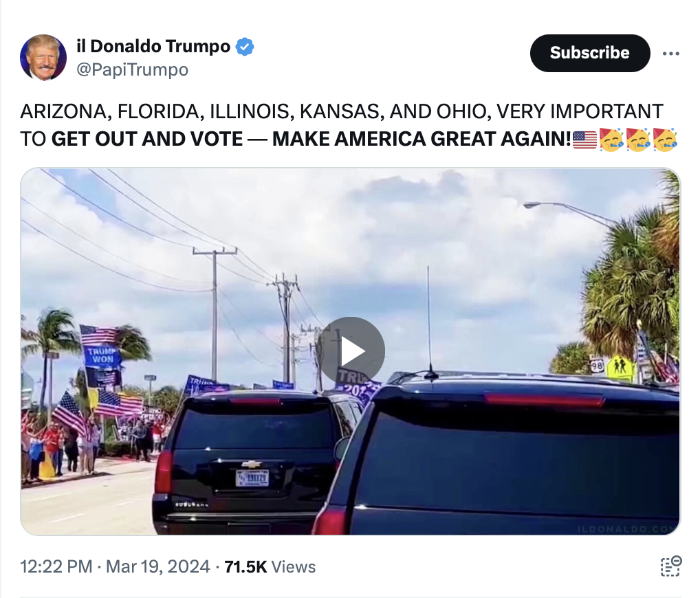Click the US flag emoji in tweet
The image size is (700, 598).
pos(584,140)
